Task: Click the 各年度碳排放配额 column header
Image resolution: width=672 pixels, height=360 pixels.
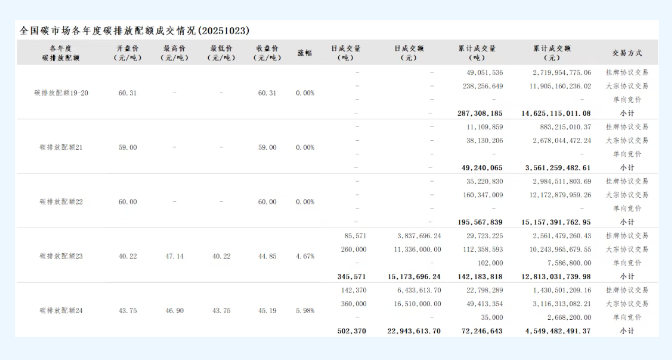Action: pos(61,53)
